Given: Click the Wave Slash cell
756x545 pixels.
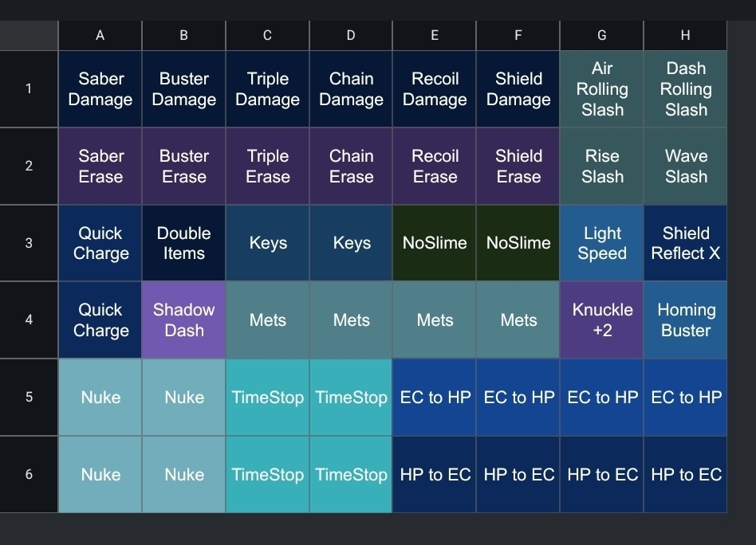Looking at the screenshot, I should pyautogui.click(x=686, y=167).
